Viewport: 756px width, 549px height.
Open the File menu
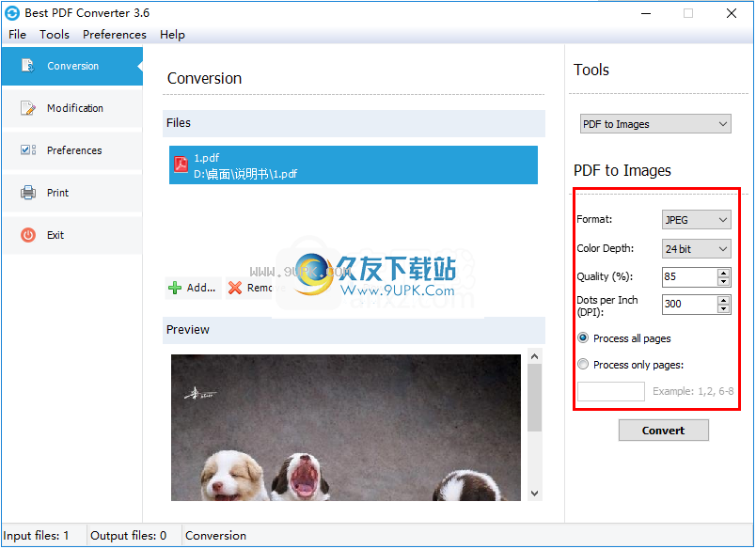(17, 35)
